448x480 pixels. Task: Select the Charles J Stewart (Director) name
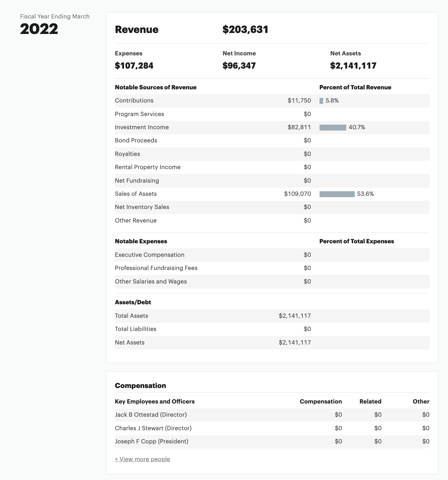point(153,428)
